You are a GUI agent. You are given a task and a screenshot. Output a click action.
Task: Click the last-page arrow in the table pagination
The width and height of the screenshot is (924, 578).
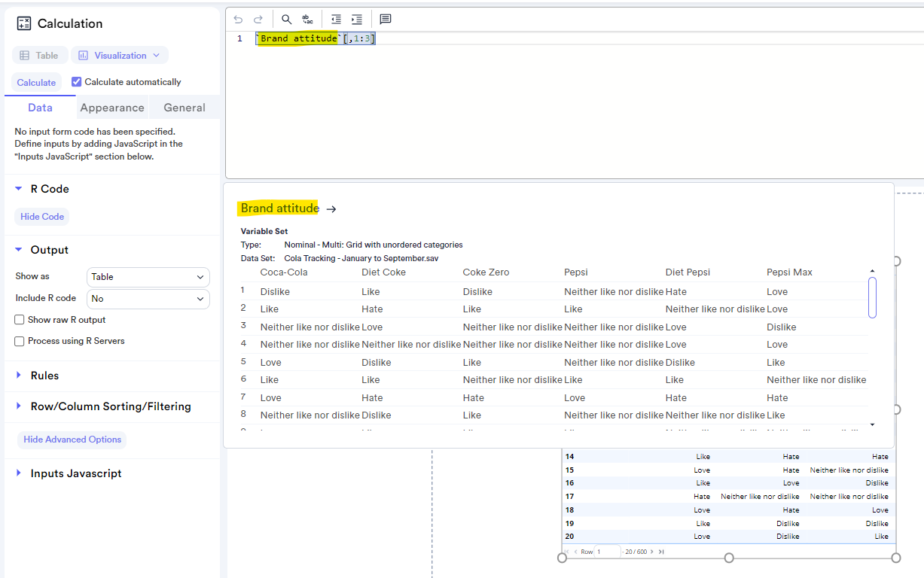[660, 551]
